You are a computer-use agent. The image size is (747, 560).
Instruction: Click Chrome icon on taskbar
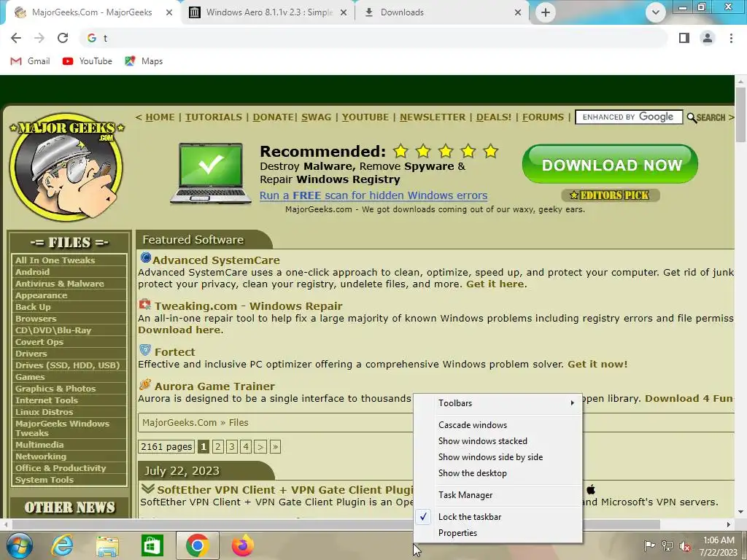[x=197, y=545]
